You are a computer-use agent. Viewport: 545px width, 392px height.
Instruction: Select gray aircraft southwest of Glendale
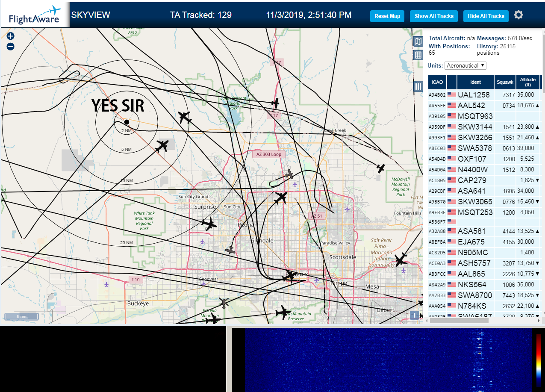(230, 250)
